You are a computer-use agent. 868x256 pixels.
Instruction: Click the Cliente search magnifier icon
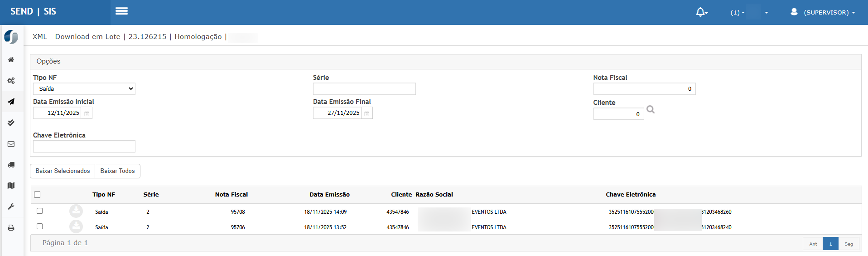pos(651,110)
